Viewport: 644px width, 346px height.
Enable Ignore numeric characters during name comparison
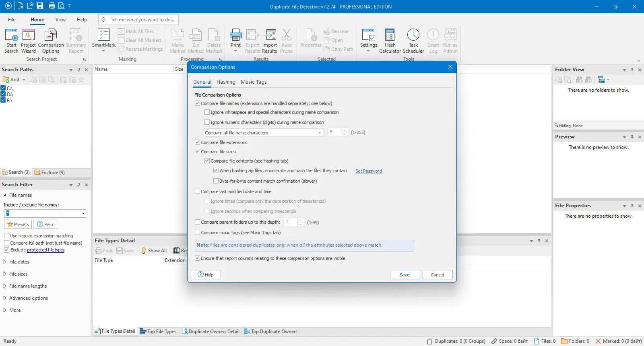207,122
